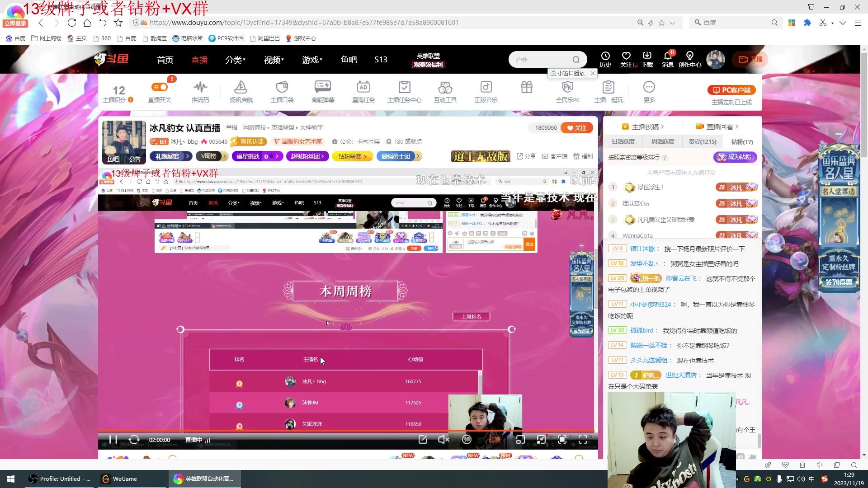This screenshot has height=488, width=868.
Task: Toggle the 弹 danmaku display in player
Action: coord(467,440)
